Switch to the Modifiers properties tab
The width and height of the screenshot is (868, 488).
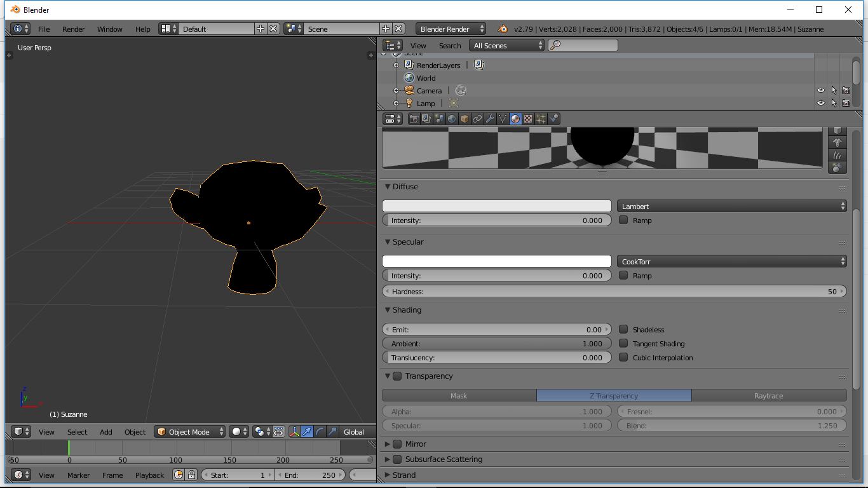[489, 119]
